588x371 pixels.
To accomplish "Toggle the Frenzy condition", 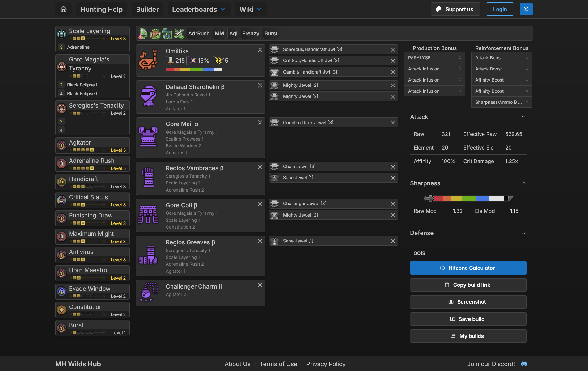I will coord(251,33).
